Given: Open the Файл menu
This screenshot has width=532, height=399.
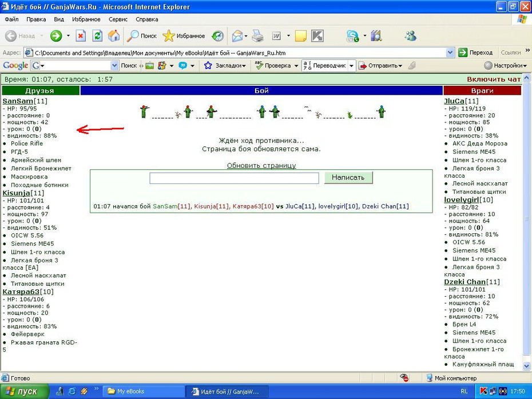Looking at the screenshot, I should coord(11,19).
